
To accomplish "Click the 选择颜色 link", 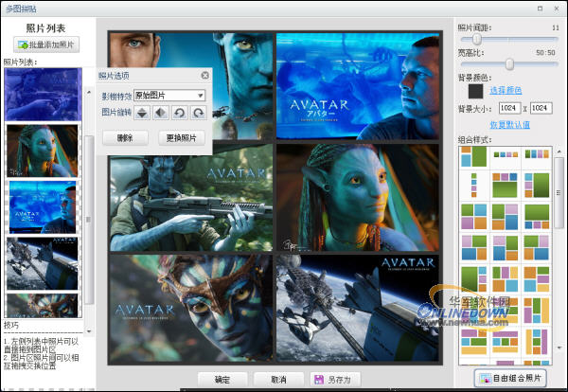I will [x=505, y=90].
